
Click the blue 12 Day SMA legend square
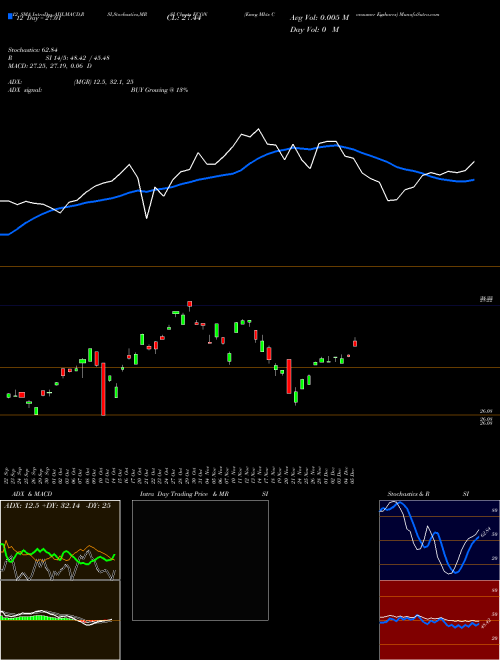click(10, 16)
